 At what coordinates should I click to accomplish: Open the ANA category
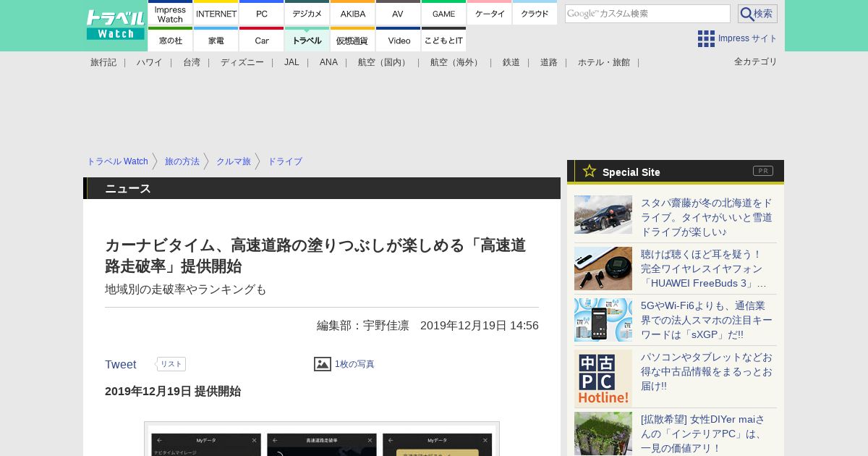[328, 62]
